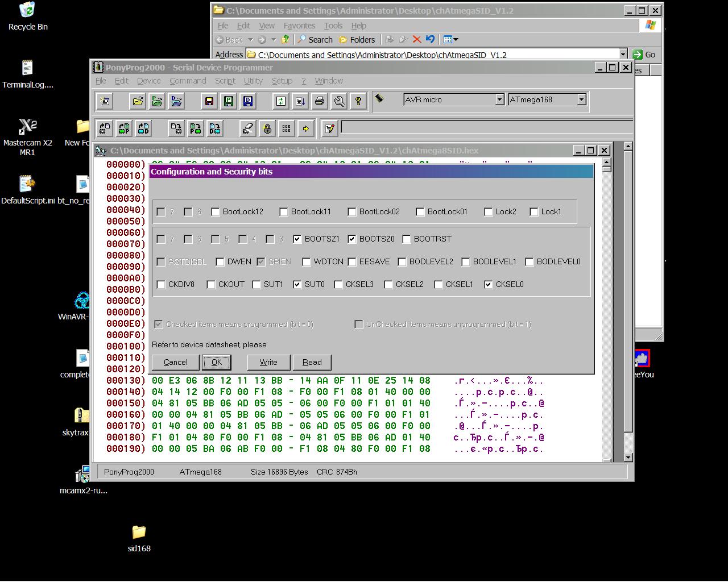Click the Write Device (all) toolbar icon

(x=176, y=128)
